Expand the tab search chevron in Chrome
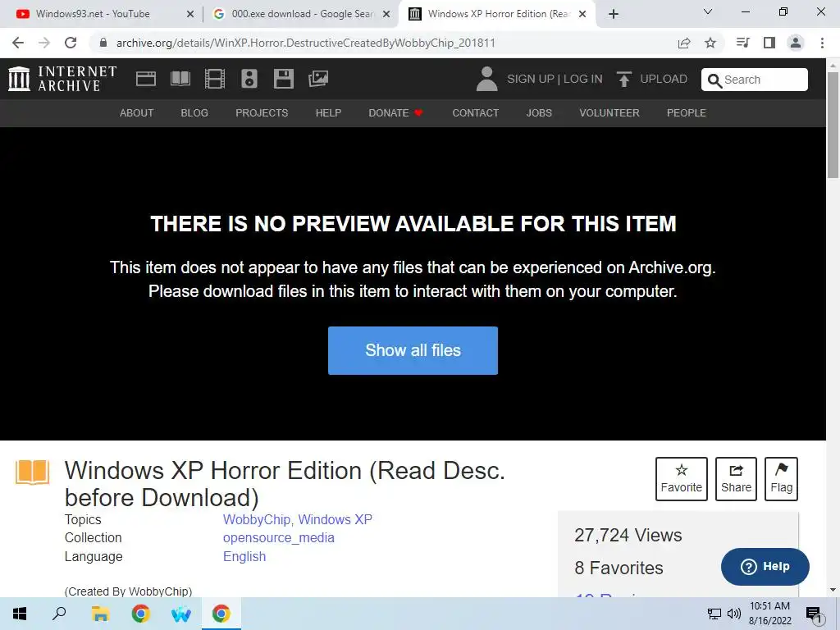Viewport: 840px width, 630px height. tap(708, 11)
